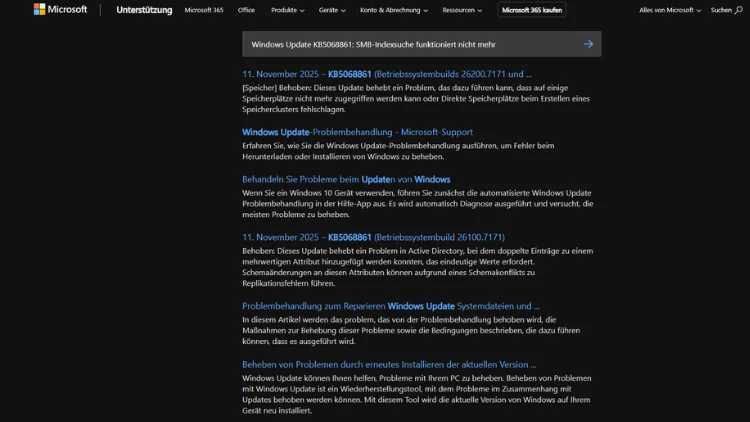Click the 'Erfahren Sie, wie Sie' description
Screen dimensions: 750x422
(398, 151)
